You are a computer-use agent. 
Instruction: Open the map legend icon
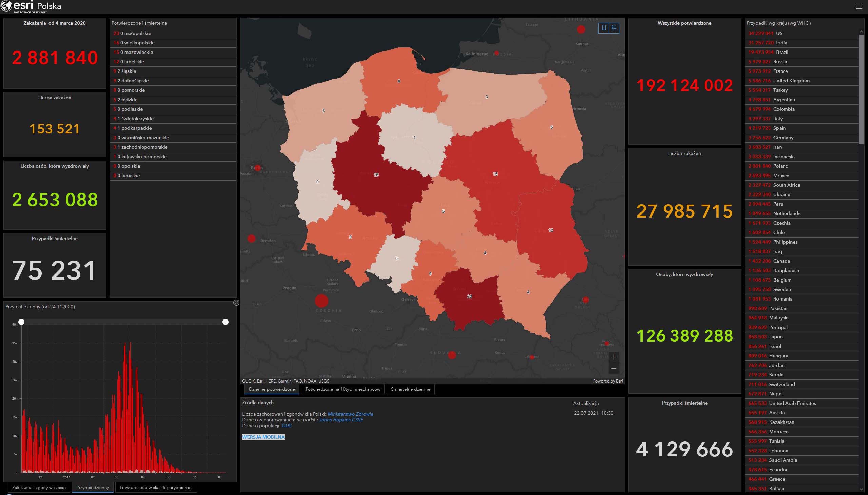(614, 28)
